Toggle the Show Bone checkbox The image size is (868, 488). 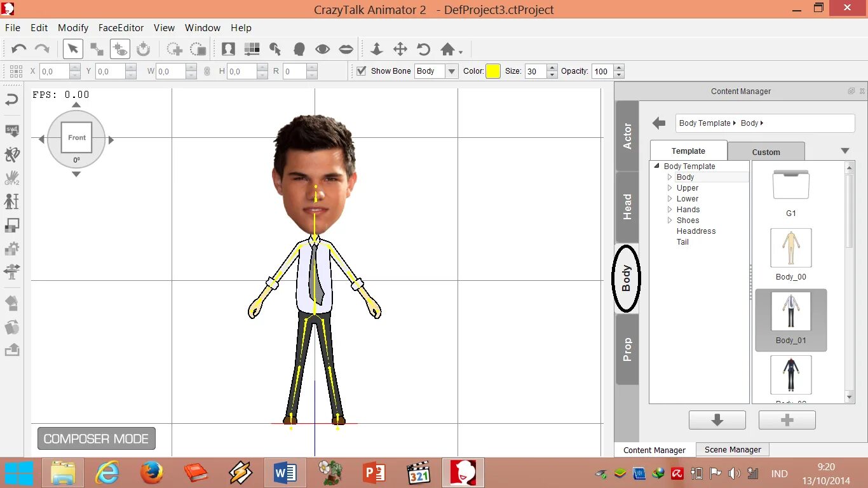[362, 71]
